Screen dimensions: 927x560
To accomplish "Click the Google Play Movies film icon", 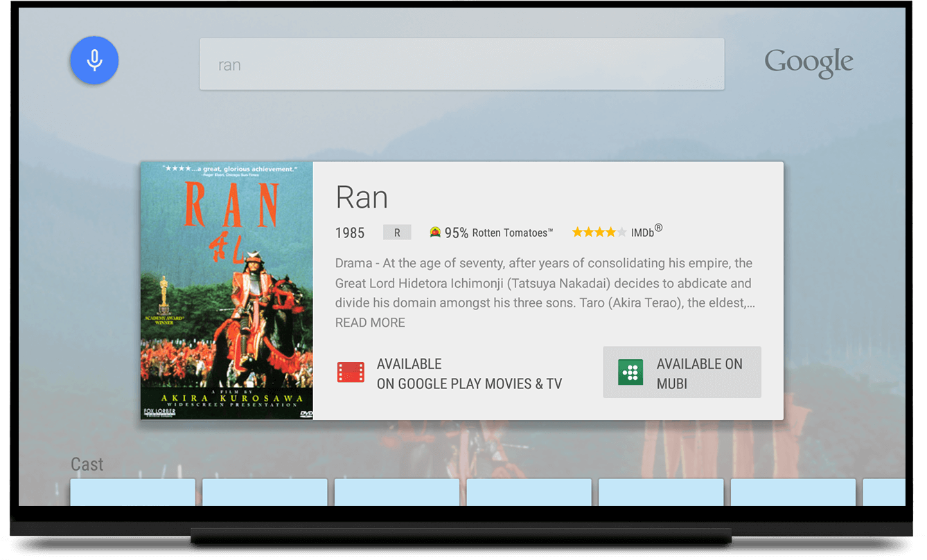I will (x=351, y=372).
